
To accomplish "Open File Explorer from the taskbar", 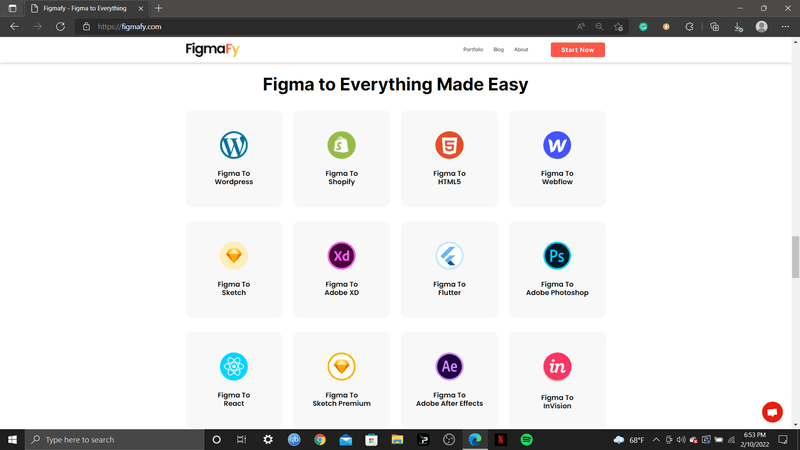I will pyautogui.click(x=397, y=439).
